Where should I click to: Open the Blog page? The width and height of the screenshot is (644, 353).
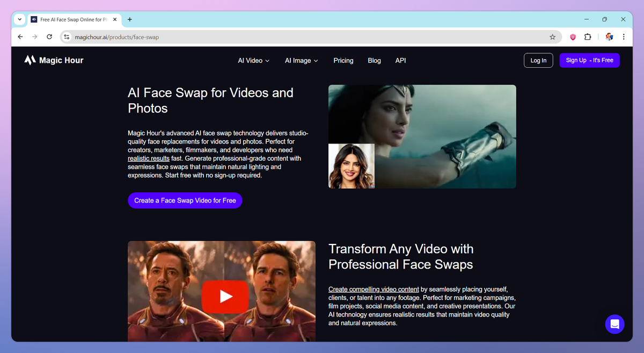point(375,61)
